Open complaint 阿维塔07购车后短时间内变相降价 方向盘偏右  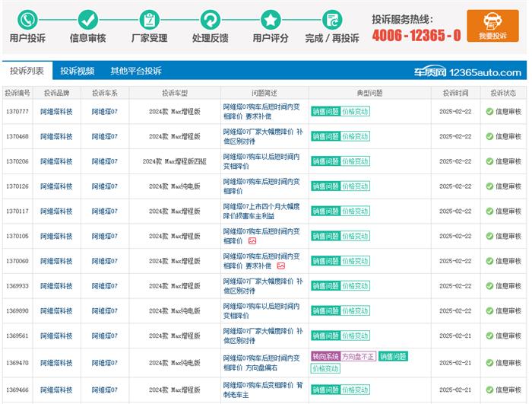click(x=261, y=363)
